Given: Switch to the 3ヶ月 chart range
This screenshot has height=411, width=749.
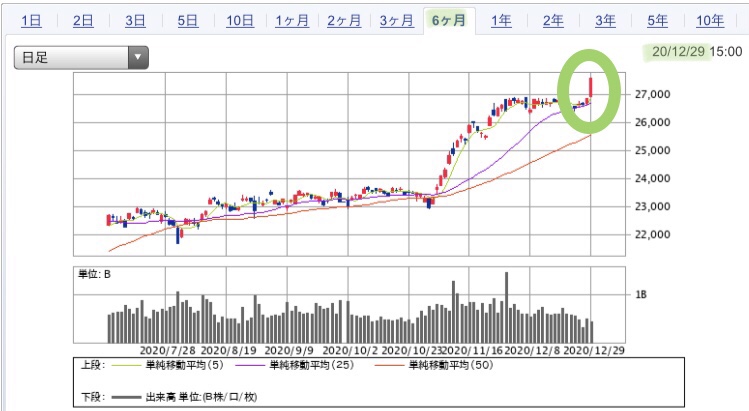Looking at the screenshot, I should 396,21.
